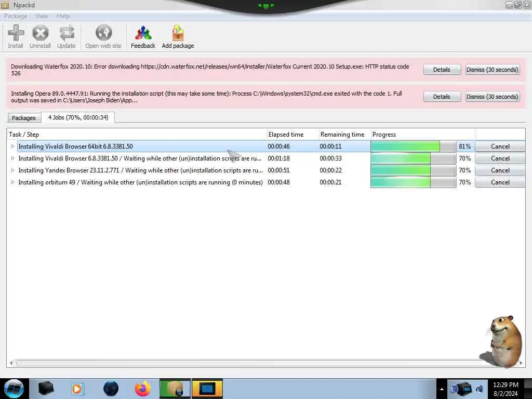This screenshot has width=532, height=399.
Task: Click the elapsed time 00:01:18
Action: coord(278,158)
